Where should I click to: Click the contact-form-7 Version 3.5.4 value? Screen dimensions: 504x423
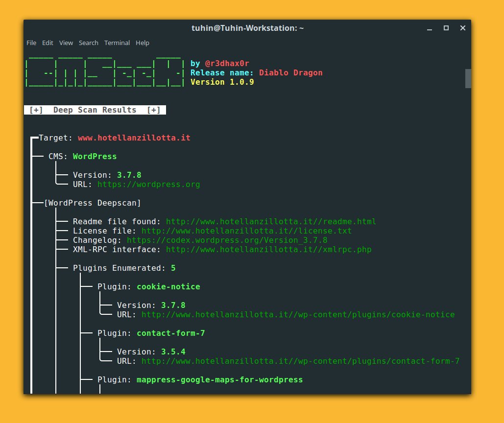[173, 352]
